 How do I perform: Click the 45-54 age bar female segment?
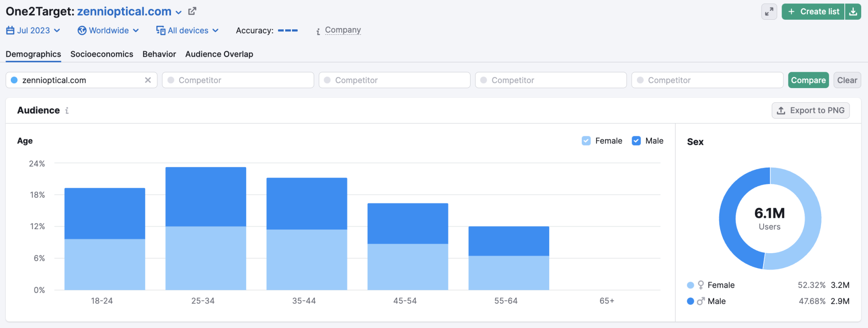[x=408, y=267]
